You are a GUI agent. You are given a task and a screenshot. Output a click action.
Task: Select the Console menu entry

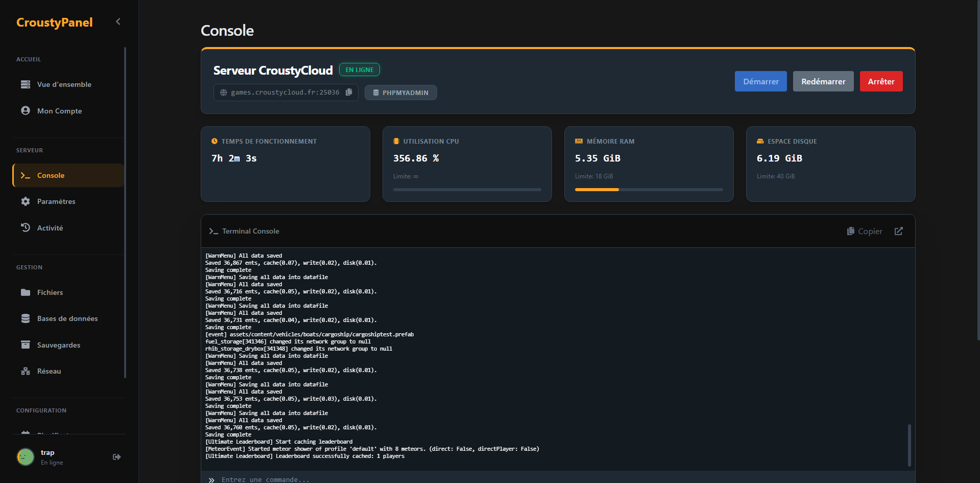click(x=68, y=175)
